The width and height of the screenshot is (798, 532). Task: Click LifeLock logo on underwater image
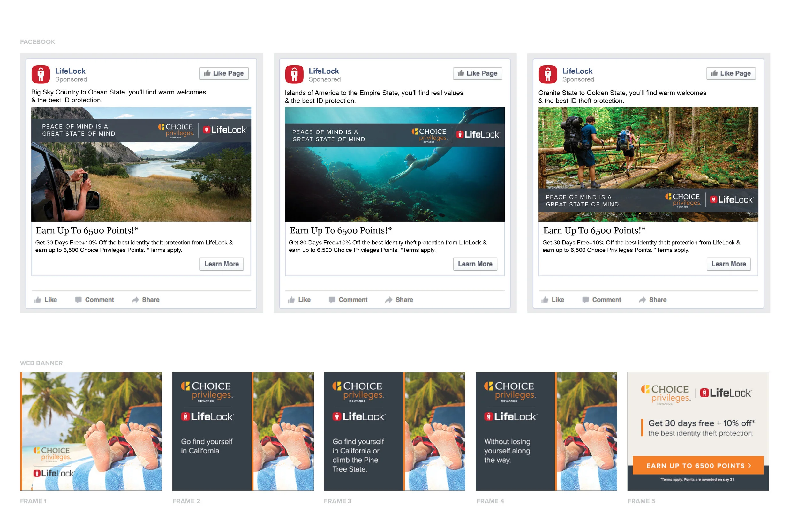pos(478,134)
